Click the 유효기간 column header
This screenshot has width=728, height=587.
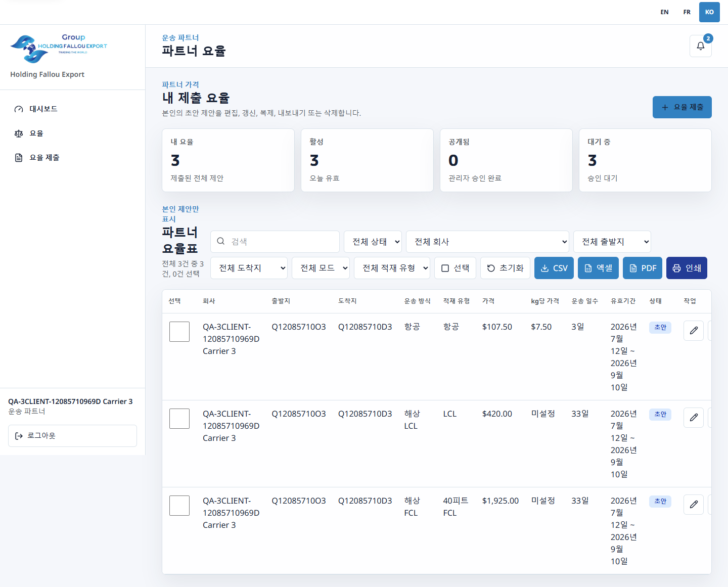coord(623,301)
